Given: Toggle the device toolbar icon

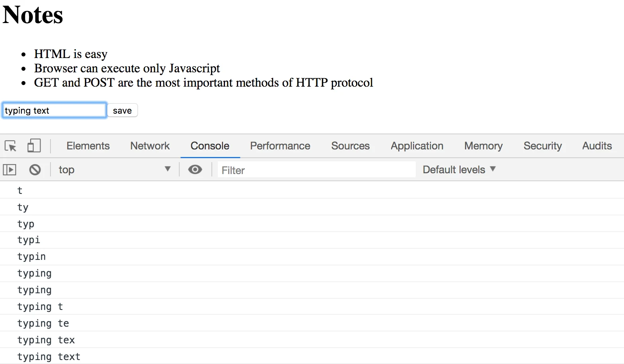Looking at the screenshot, I should coord(34,145).
